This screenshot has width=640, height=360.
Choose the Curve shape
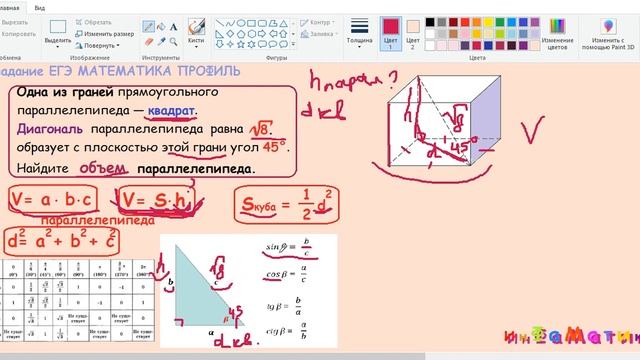tap(230, 23)
